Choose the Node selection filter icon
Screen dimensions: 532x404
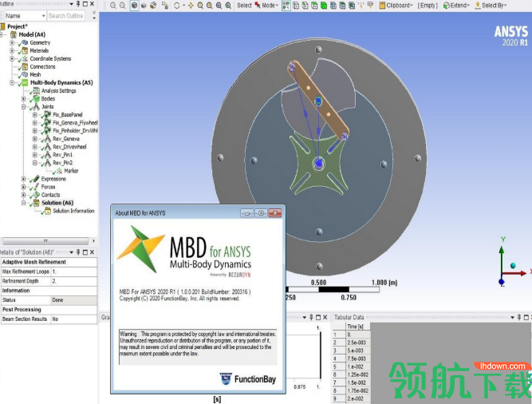pos(333,6)
